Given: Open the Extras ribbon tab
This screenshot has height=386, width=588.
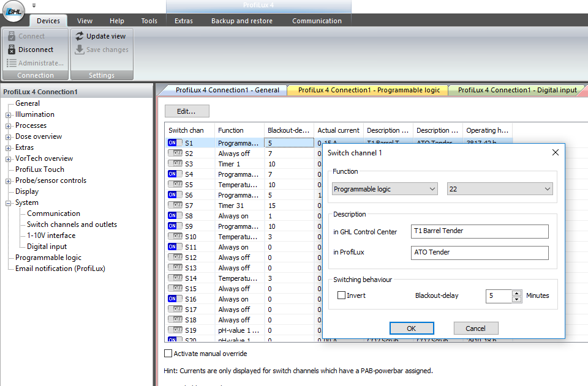Looking at the screenshot, I should [x=183, y=21].
